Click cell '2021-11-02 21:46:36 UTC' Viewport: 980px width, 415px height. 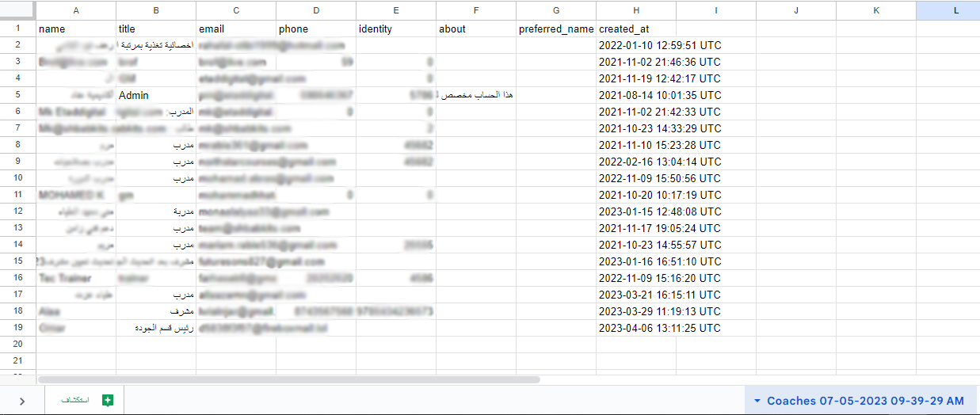pos(660,62)
